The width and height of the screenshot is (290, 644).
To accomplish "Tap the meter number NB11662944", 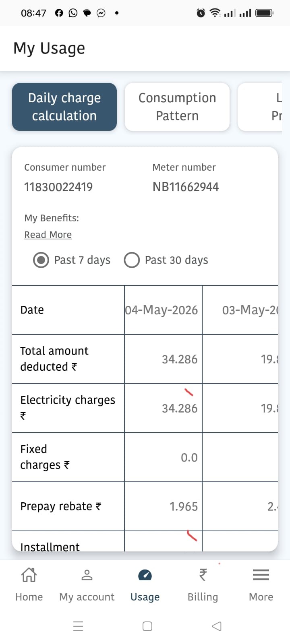I will coord(186,187).
